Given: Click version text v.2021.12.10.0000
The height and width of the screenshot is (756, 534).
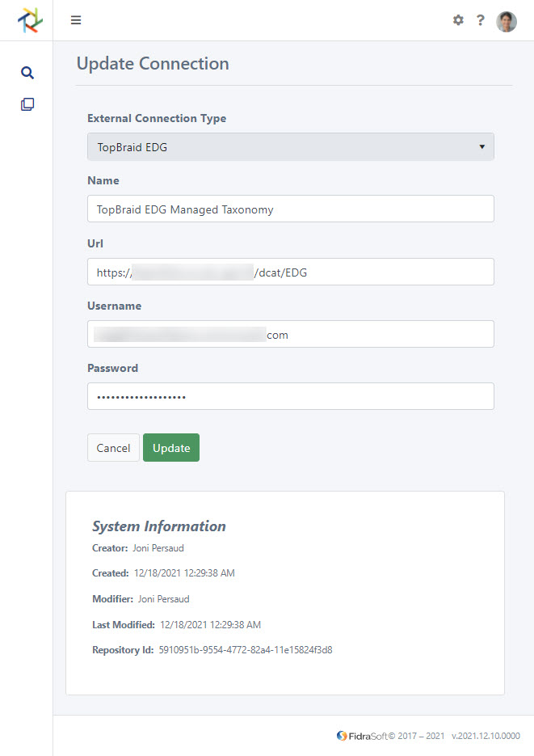Looking at the screenshot, I should [486, 736].
